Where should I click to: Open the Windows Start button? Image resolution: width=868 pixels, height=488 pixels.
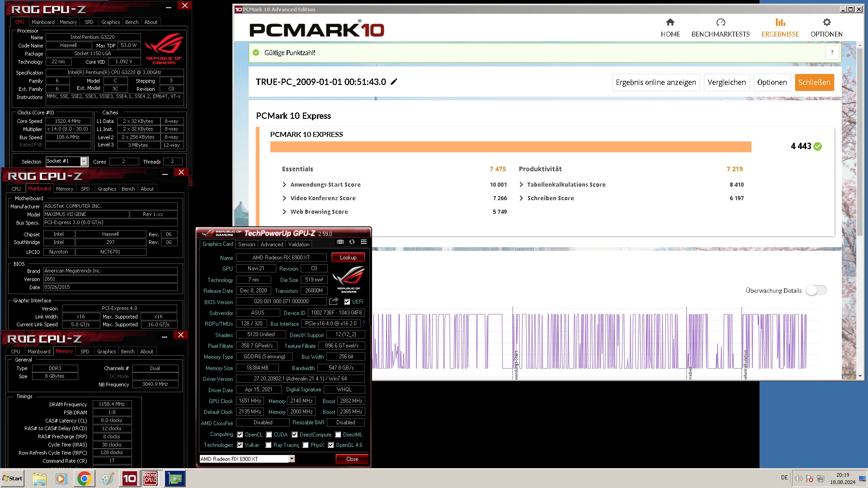(13, 479)
